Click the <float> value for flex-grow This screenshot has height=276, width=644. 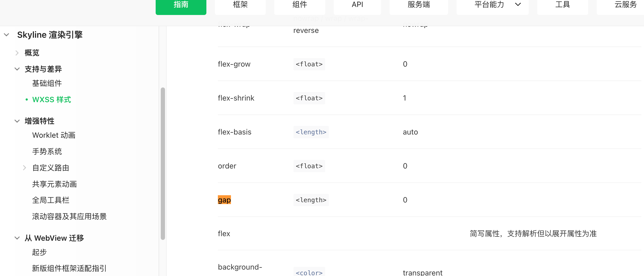[309, 64]
